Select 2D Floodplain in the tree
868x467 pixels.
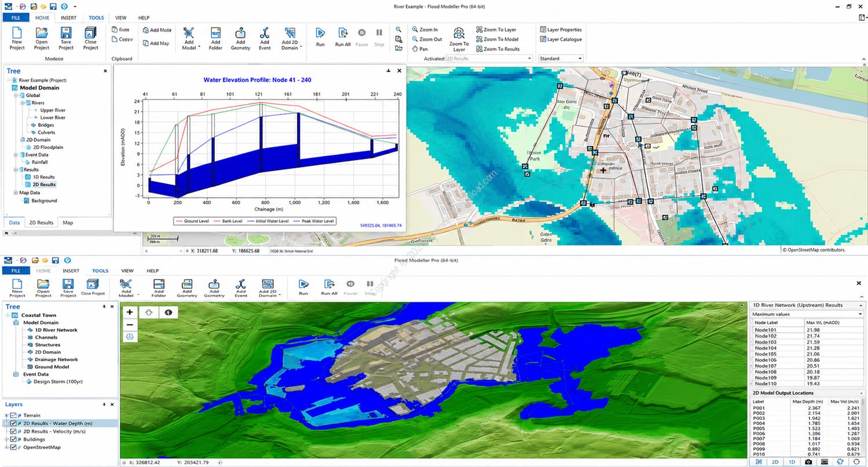[48, 148]
